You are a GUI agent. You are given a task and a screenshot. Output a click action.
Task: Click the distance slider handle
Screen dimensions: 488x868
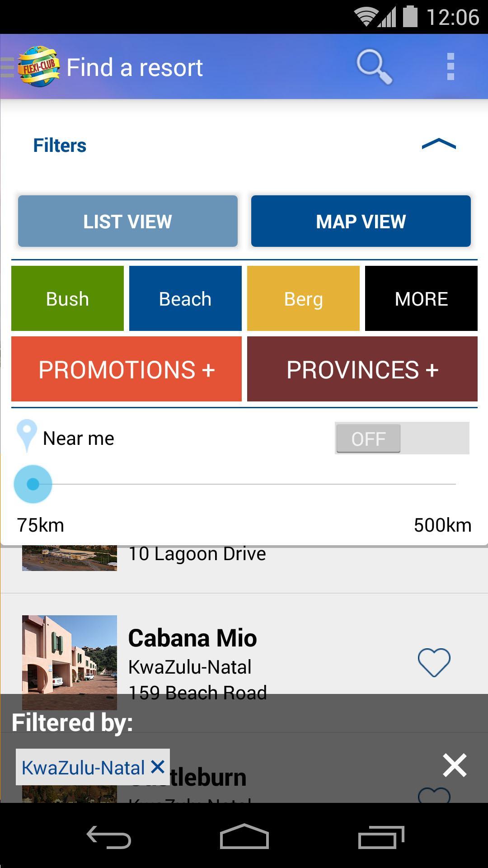pos(33,484)
